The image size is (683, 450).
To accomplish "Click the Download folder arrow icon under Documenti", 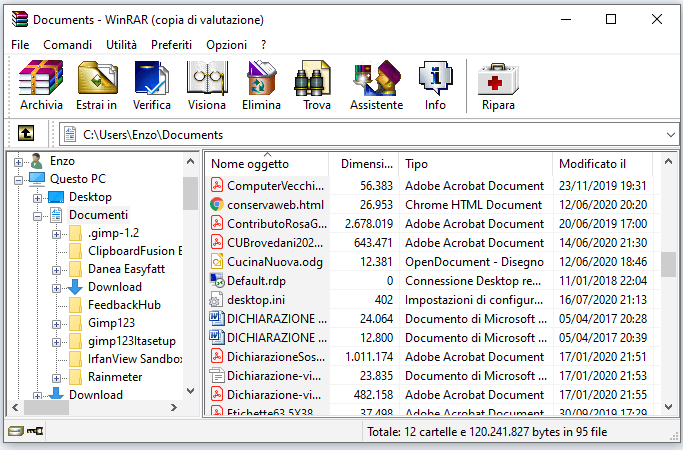I will pos(75,287).
